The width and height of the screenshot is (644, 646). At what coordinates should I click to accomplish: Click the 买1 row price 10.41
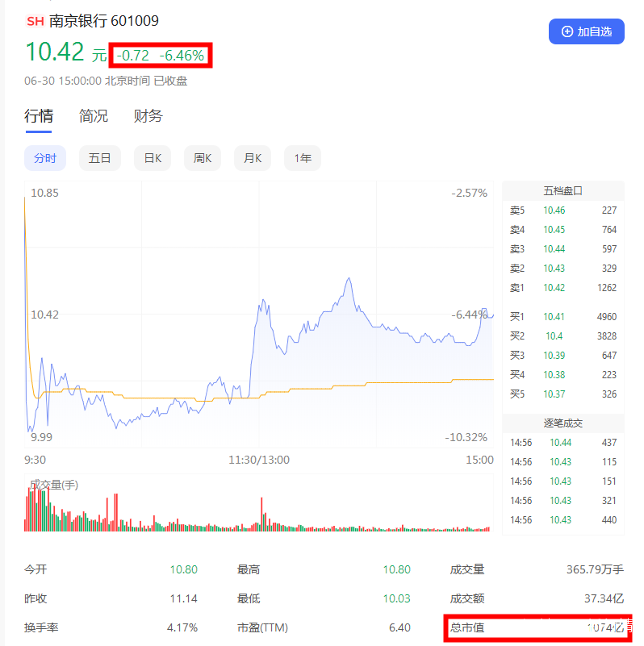[554, 317]
